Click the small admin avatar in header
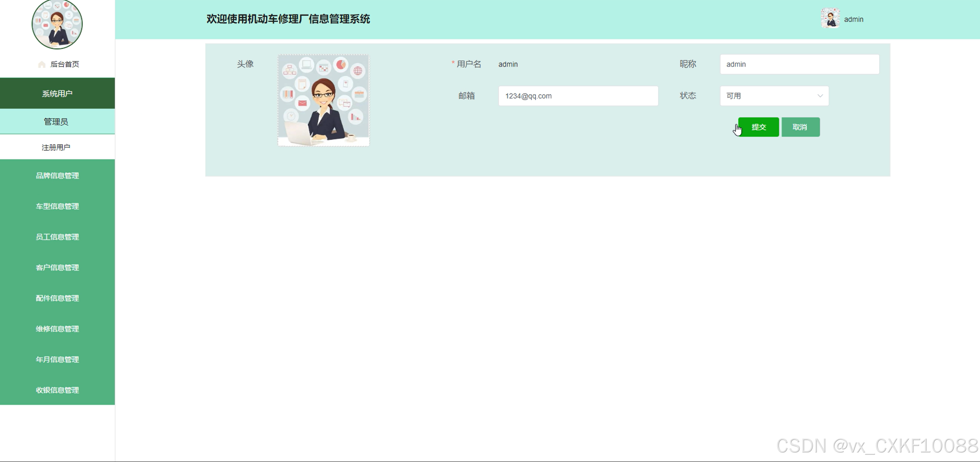This screenshot has width=980, height=462. click(830, 19)
